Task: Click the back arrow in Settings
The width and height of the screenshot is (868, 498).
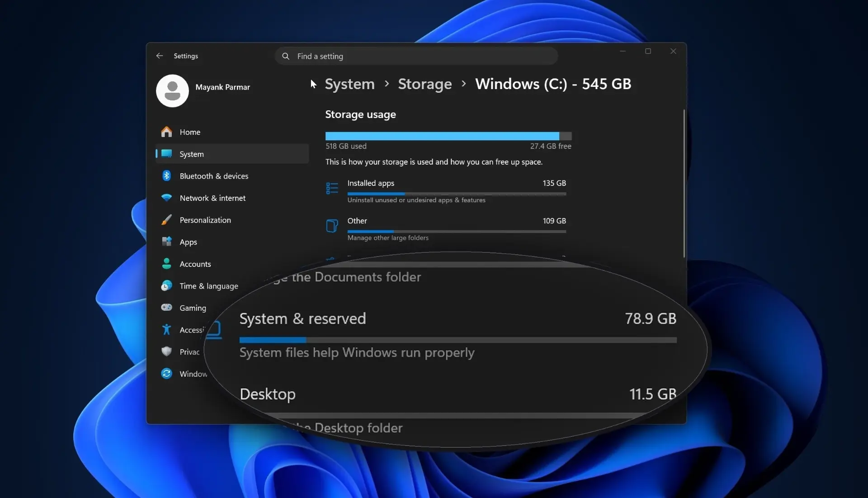Action: coord(159,56)
